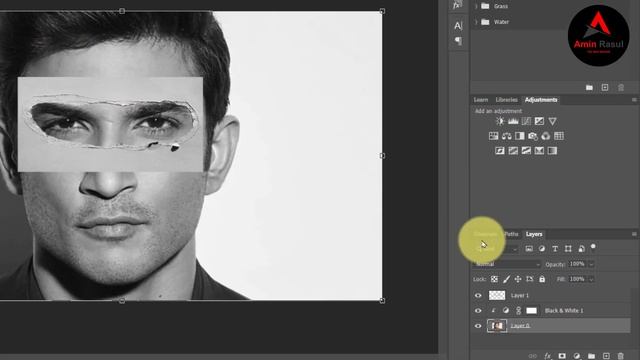The height and width of the screenshot is (360, 640).
Task: Add a layer mask
Action: coord(562,356)
